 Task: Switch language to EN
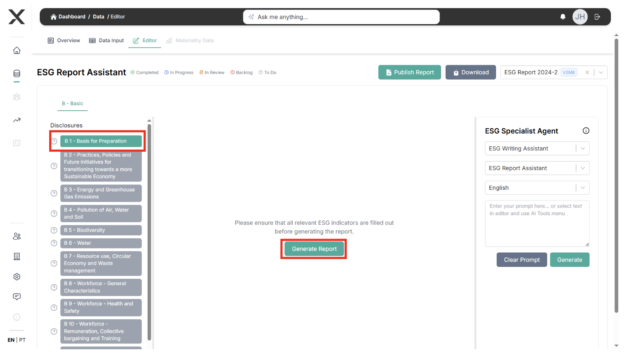point(11,340)
